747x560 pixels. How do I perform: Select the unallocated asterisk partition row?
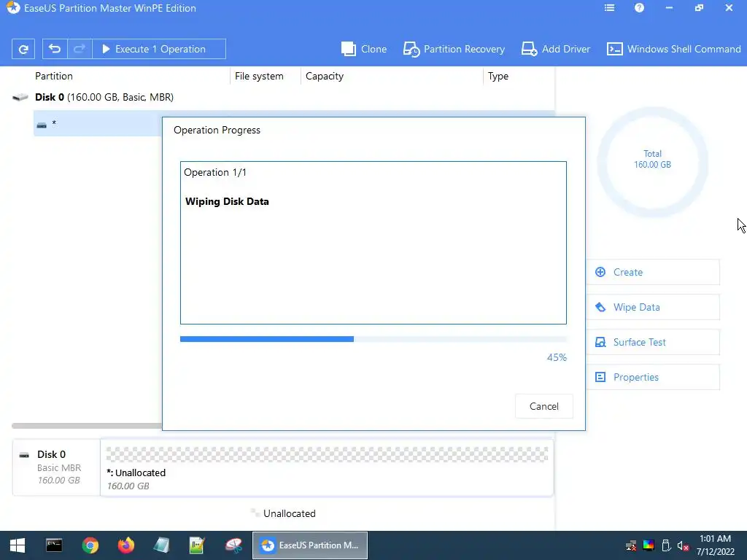pos(98,124)
